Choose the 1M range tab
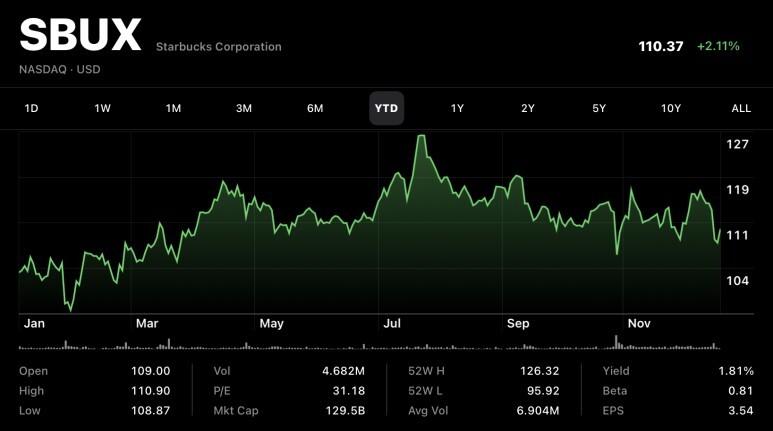773x431 pixels. click(173, 108)
